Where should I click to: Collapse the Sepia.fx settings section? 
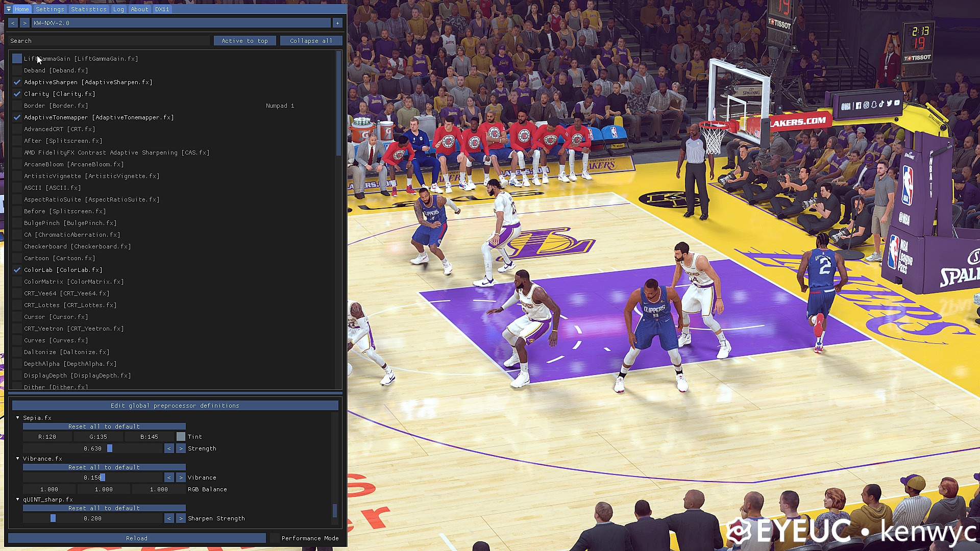18,418
